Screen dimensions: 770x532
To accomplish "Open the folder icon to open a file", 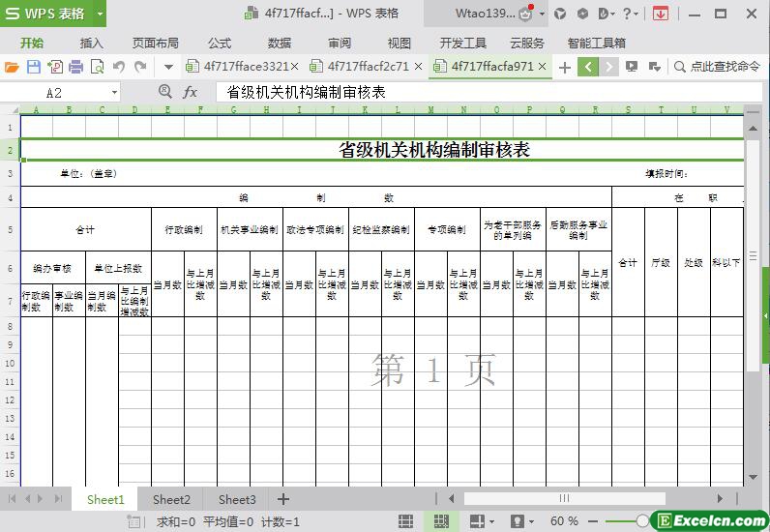I will click(x=12, y=67).
